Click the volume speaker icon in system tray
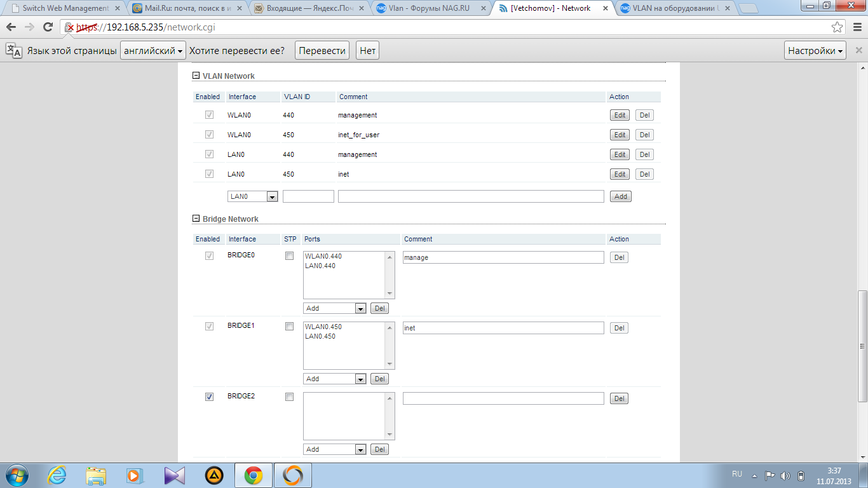868x488 pixels. (x=785, y=475)
